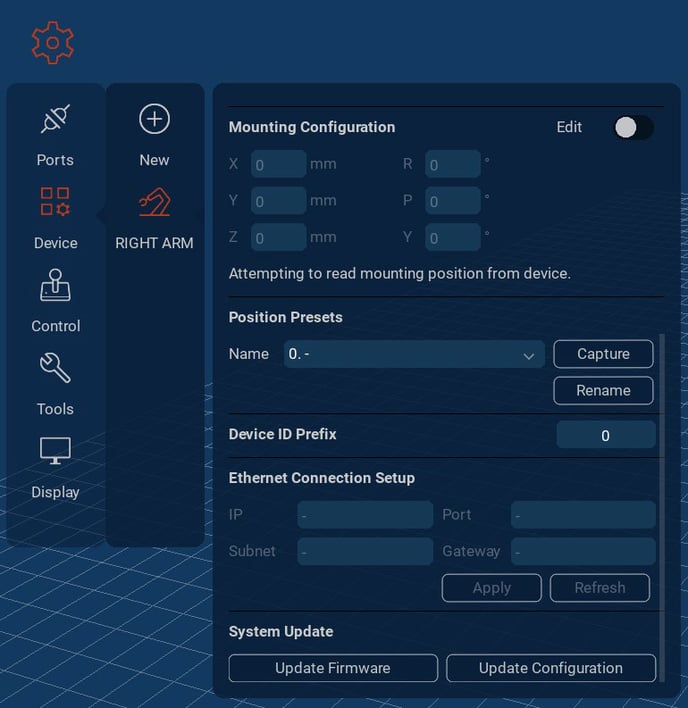Open the Control joystick icon
Image resolution: width=688 pixels, height=708 pixels.
tap(55, 285)
